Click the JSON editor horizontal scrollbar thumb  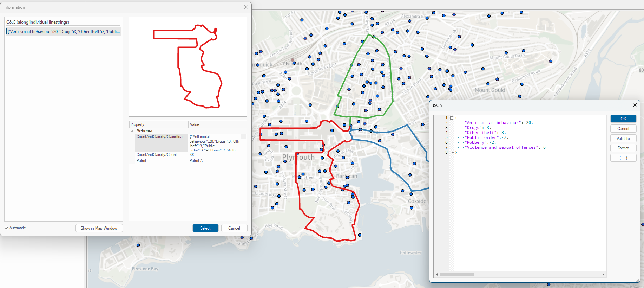coord(457,274)
